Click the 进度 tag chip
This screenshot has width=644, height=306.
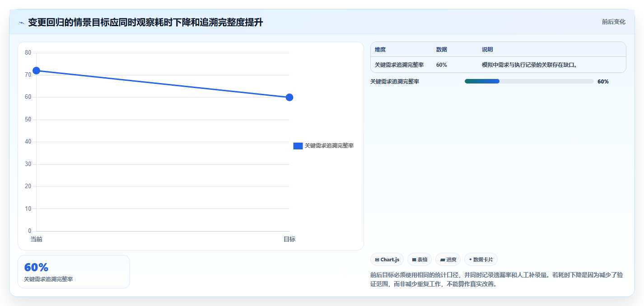pos(448,260)
